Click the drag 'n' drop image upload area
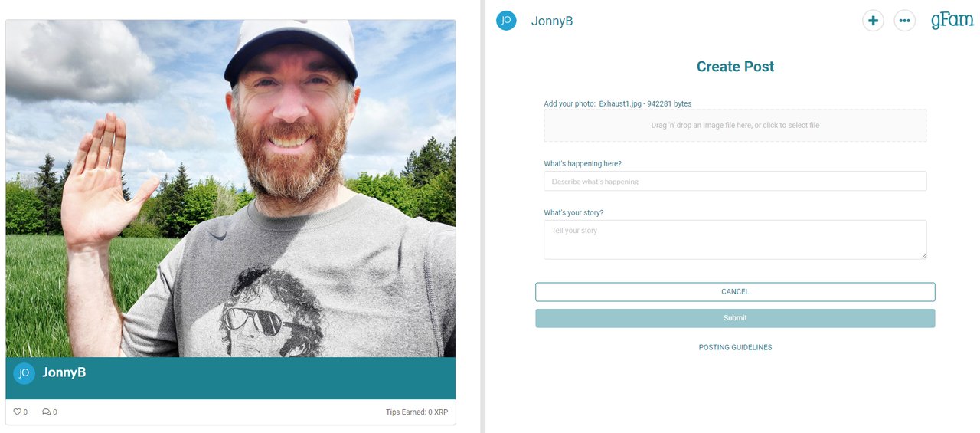The height and width of the screenshot is (433, 980). click(x=735, y=125)
